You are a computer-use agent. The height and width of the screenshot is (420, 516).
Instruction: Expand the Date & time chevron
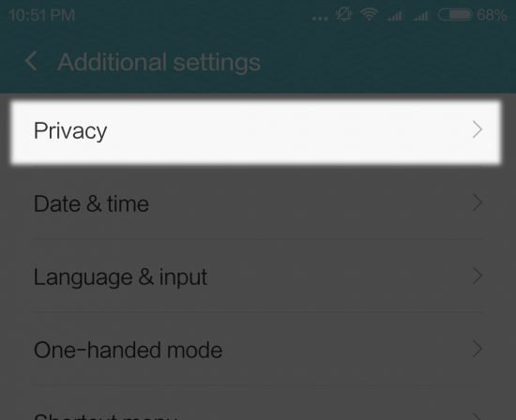click(478, 202)
